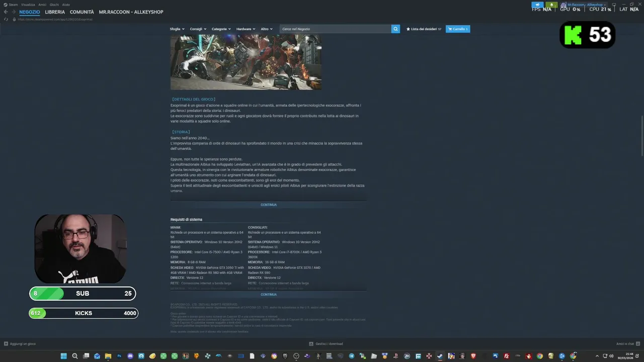The image size is (644, 362).
Task: Expand the Altro dropdown
Action: coord(267,29)
